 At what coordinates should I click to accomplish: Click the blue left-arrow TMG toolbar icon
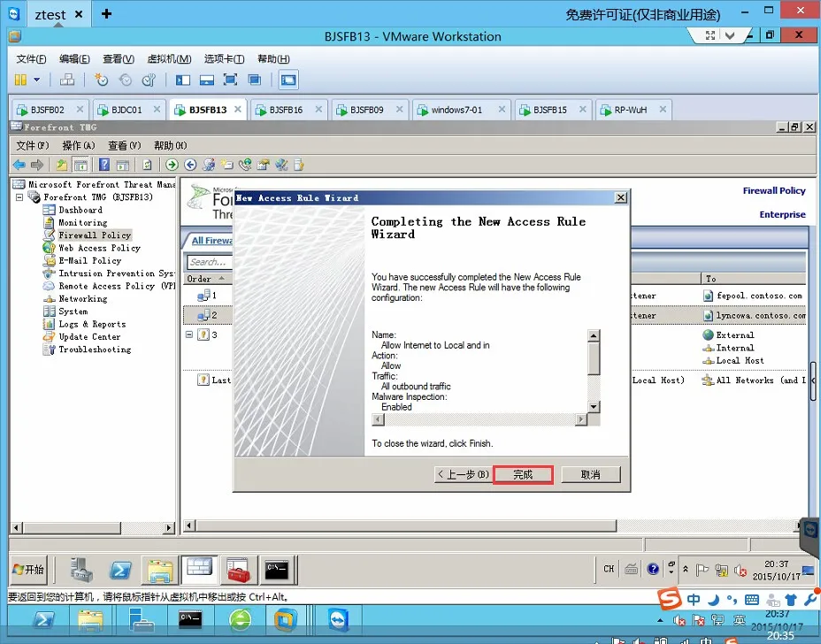pyautogui.click(x=190, y=165)
